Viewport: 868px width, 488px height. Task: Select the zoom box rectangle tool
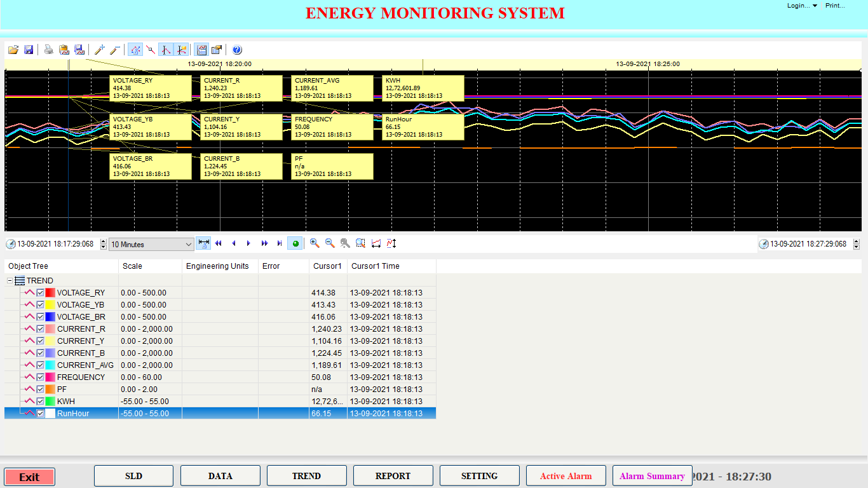click(360, 243)
